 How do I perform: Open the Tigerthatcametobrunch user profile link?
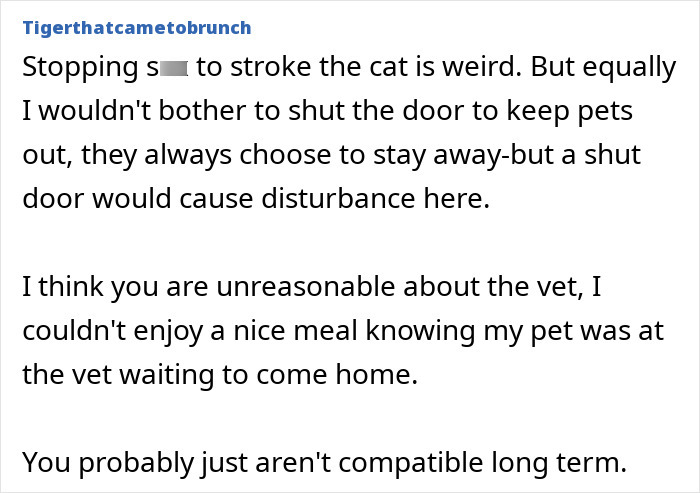(136, 27)
